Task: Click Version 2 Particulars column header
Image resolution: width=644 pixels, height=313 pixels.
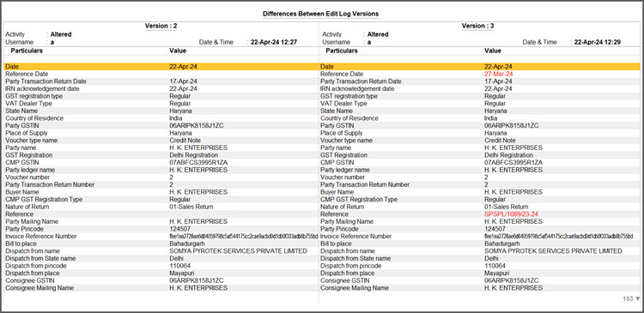Action: pyautogui.click(x=27, y=51)
